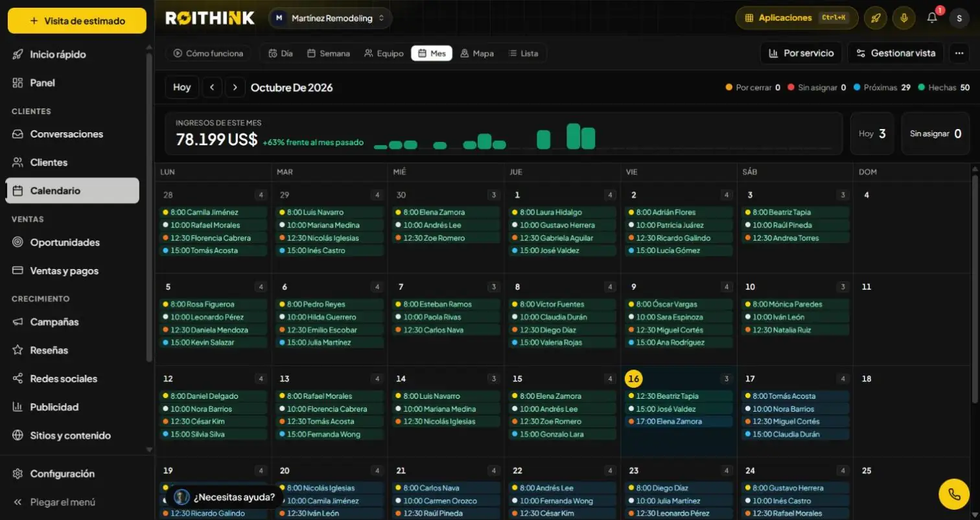Click Por servicio button

point(801,53)
